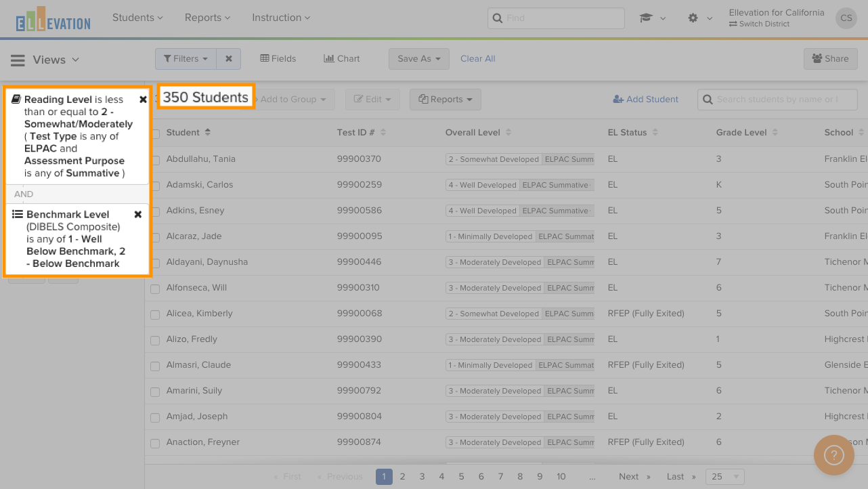Expand the Views dropdown
Image resolution: width=868 pixels, height=489 pixels.
pos(56,60)
